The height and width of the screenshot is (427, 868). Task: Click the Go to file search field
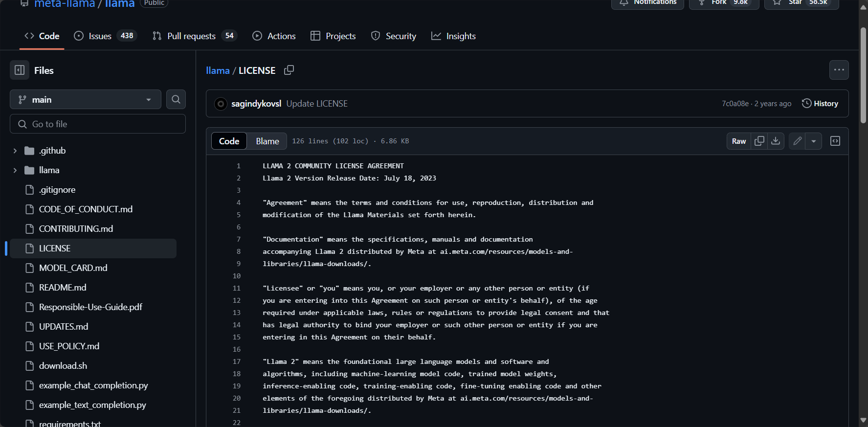[x=98, y=124]
